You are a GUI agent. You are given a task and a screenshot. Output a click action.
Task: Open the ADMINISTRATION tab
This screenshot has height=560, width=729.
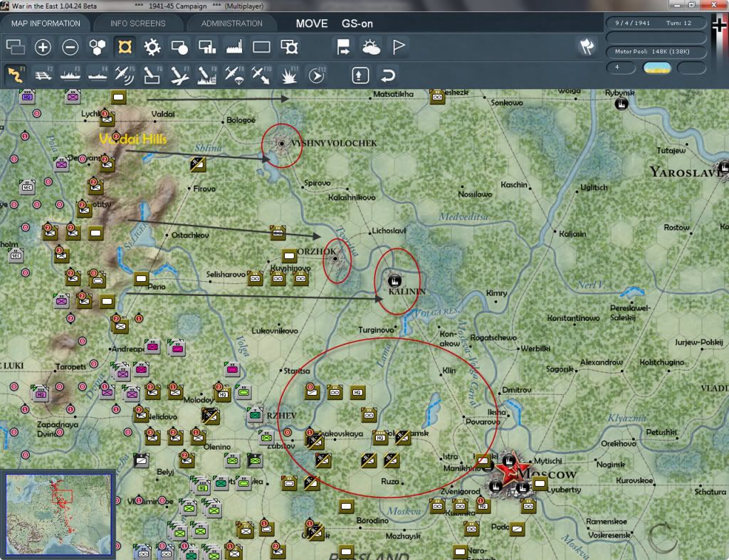[231, 23]
